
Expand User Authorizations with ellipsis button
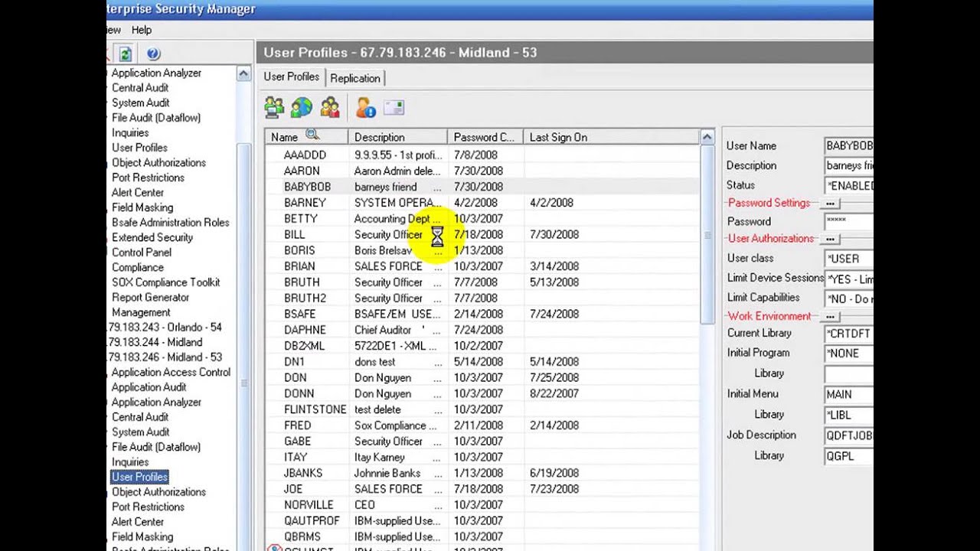coord(830,239)
